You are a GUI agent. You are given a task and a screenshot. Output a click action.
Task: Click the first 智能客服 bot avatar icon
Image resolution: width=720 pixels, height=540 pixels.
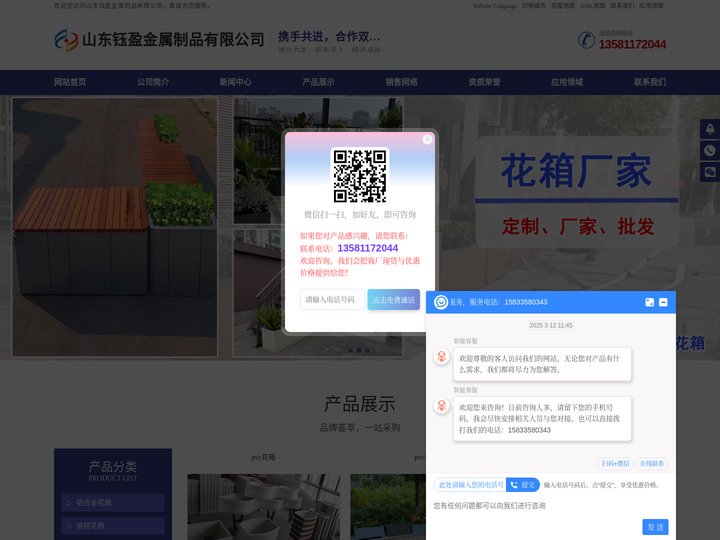coord(441,357)
